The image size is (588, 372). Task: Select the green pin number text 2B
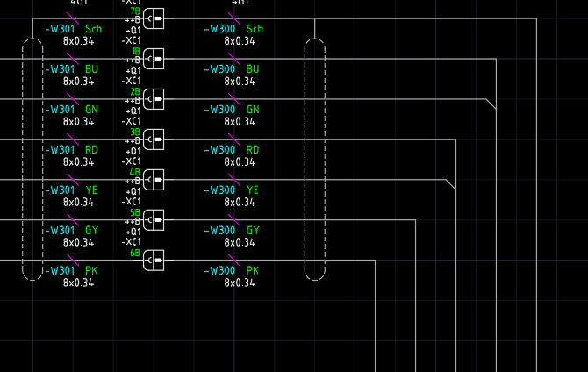point(135,92)
